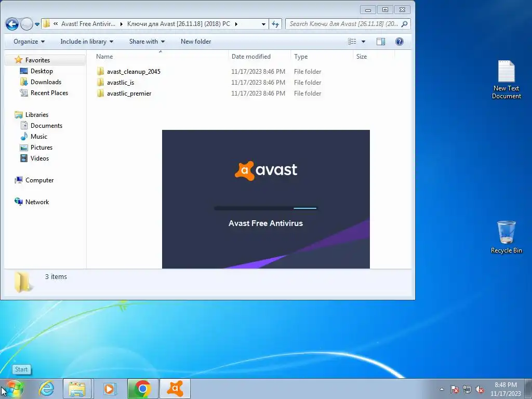This screenshot has width=532, height=399.
Task: Click the folder icon in address bar
Action: point(46,24)
